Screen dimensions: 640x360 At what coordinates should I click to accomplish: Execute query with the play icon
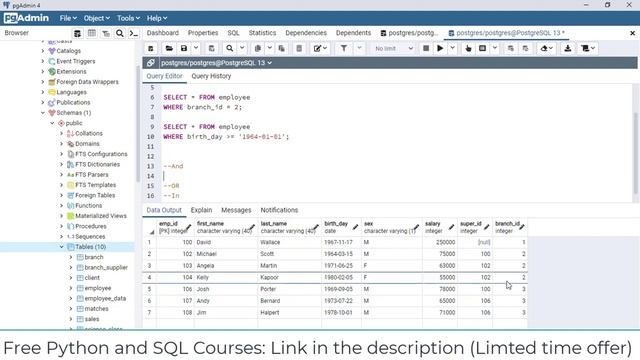(440, 48)
